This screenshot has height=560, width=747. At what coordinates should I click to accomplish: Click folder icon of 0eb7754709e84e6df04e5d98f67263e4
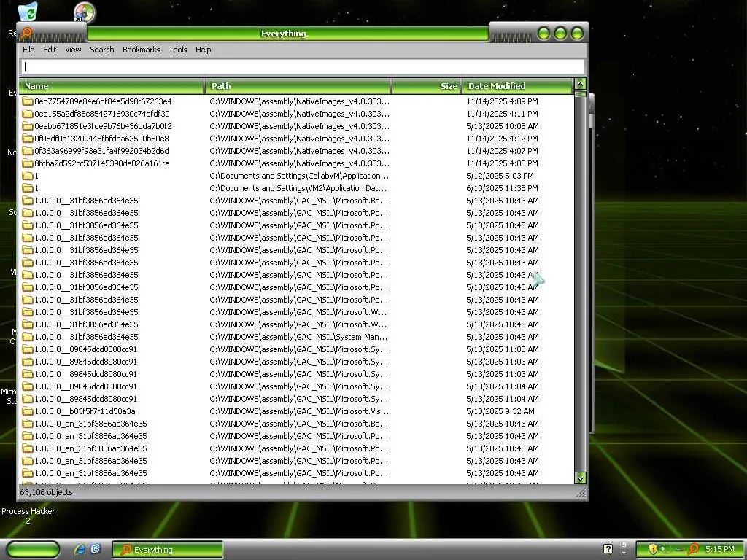pos(28,101)
